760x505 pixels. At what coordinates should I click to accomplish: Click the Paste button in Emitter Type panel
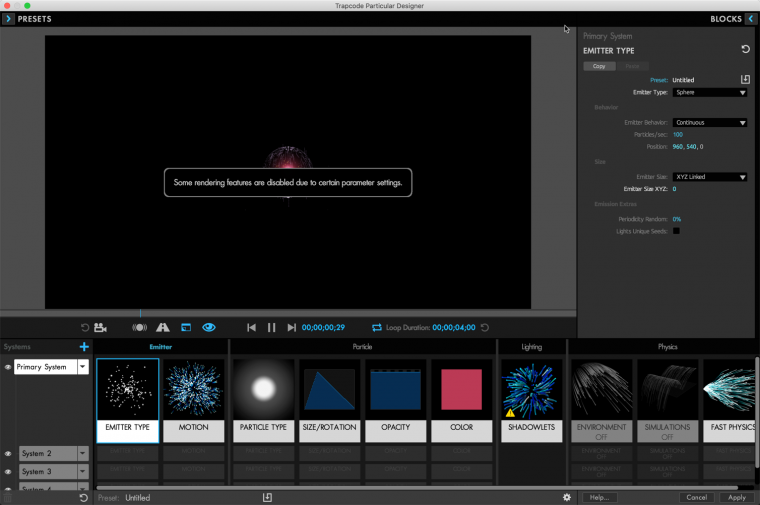click(632, 66)
